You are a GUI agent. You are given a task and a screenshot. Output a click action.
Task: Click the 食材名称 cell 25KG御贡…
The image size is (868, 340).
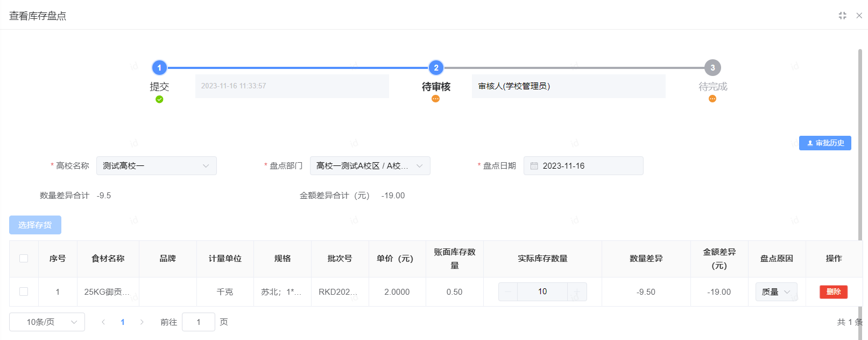108,292
